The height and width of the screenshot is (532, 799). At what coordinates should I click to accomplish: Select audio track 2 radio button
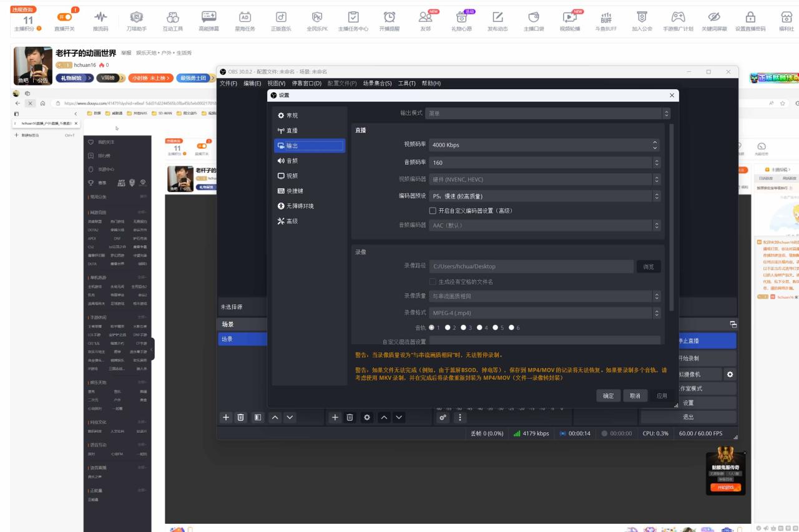(x=448, y=327)
